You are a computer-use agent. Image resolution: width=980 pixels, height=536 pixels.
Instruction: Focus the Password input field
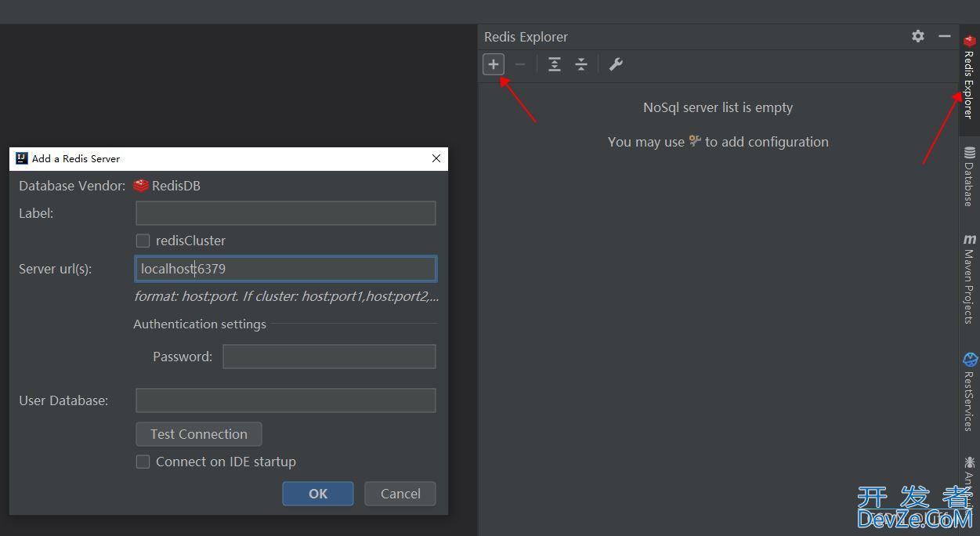[329, 357]
